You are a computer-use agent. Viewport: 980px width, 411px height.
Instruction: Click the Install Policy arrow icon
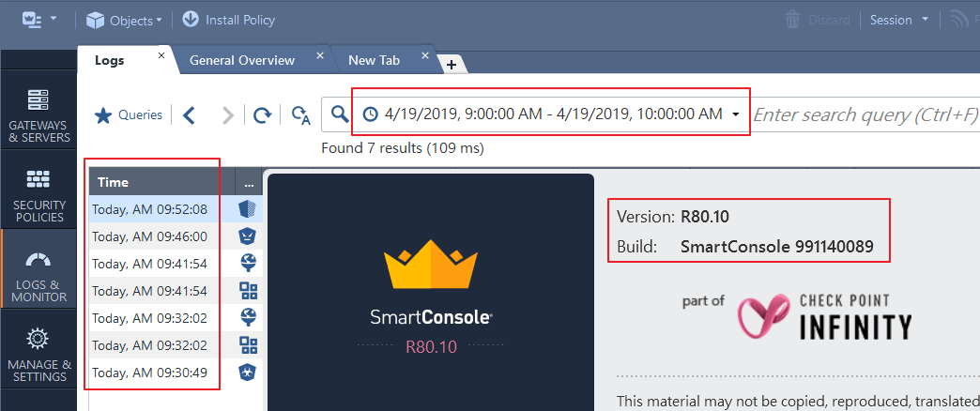(x=190, y=20)
